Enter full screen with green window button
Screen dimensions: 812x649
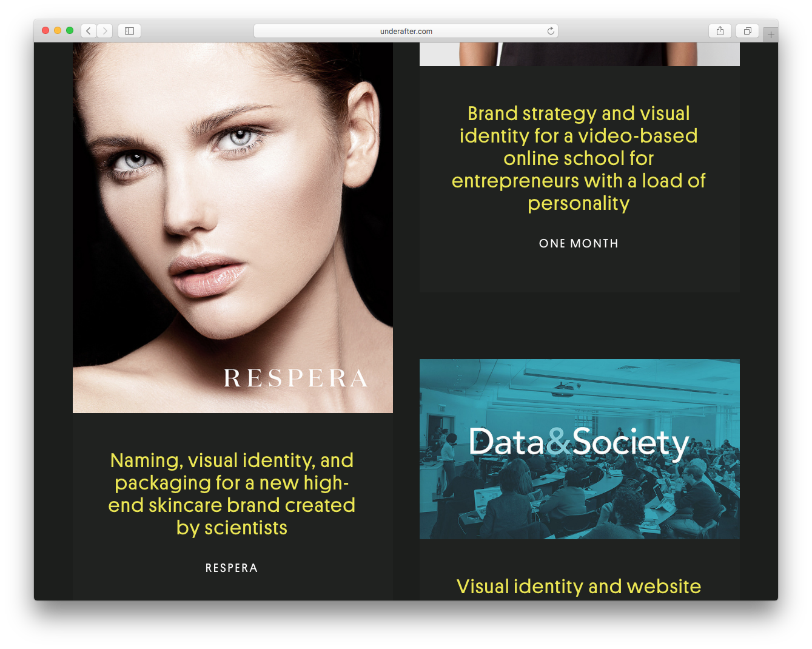coord(70,30)
